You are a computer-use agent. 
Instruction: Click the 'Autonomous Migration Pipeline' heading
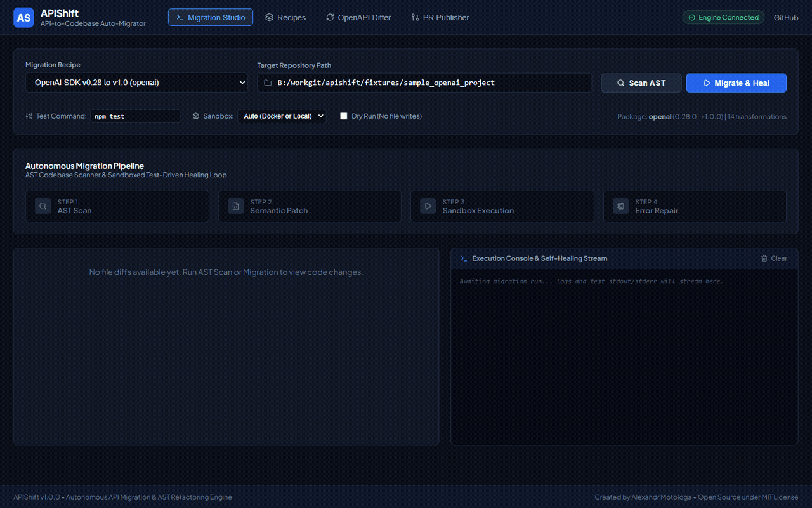tap(84, 166)
